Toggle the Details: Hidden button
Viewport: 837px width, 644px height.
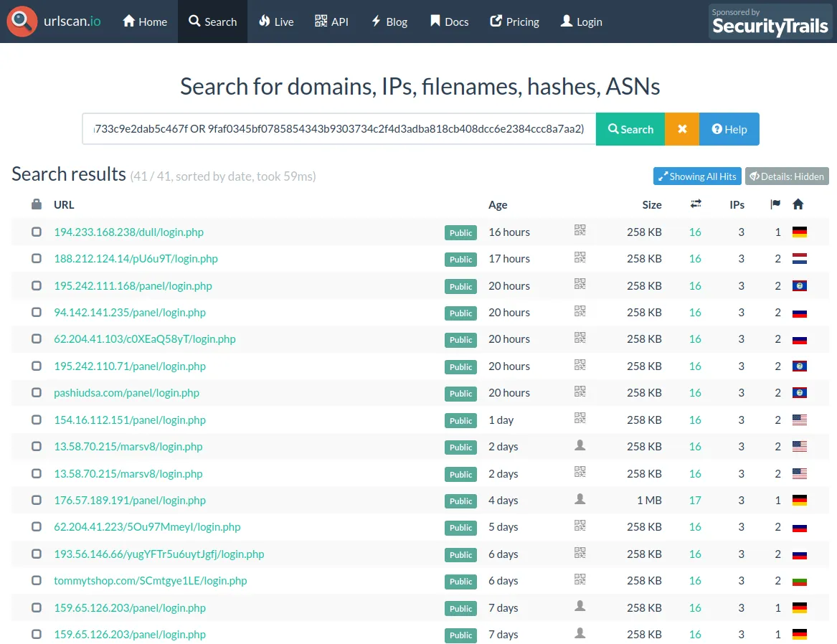[x=787, y=176]
